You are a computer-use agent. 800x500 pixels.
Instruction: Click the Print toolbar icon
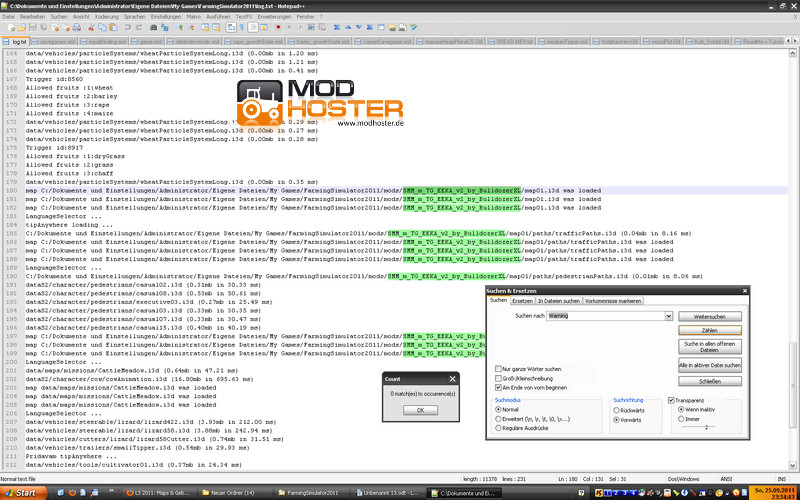77,28
